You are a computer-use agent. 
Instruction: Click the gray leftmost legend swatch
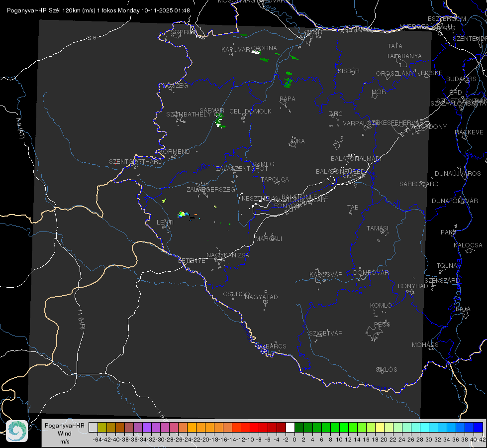pyautogui.click(x=93, y=428)
